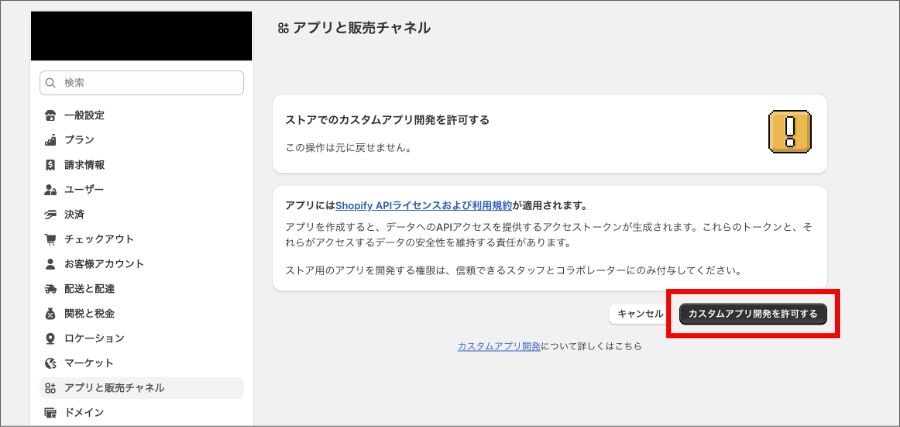Click the payments icon beside 決済
900x427 pixels.
point(51,215)
